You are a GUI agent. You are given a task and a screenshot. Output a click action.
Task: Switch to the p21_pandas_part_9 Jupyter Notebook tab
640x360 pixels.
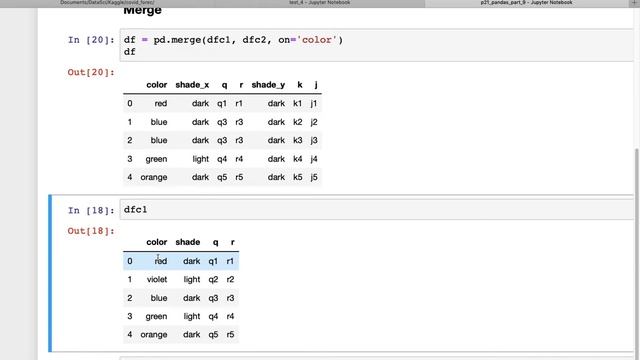coord(526,3)
